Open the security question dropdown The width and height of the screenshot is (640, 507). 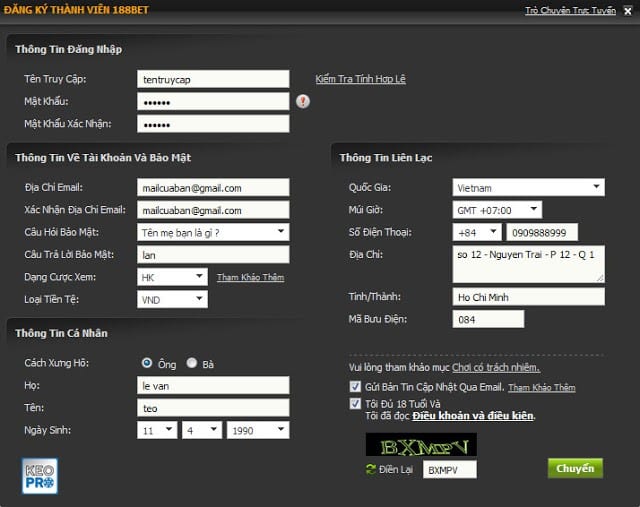point(212,232)
